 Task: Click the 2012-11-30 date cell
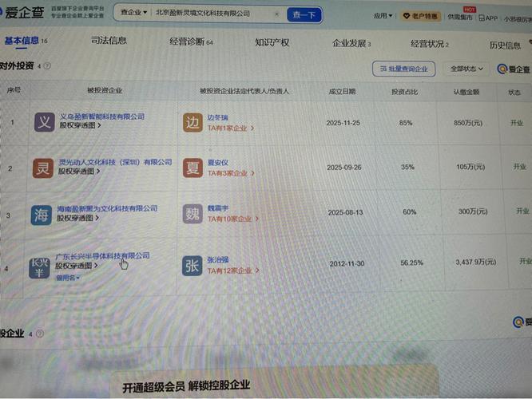[347, 263]
